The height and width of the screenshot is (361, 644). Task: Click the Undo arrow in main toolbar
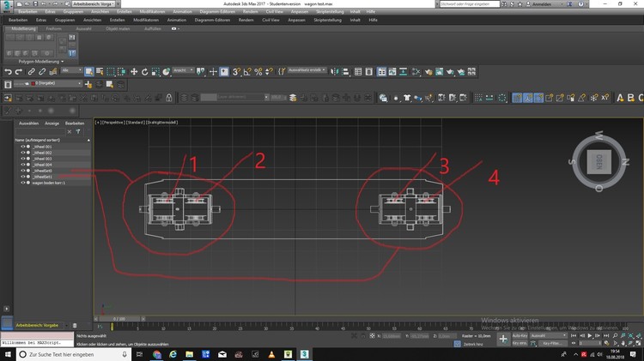[8, 72]
